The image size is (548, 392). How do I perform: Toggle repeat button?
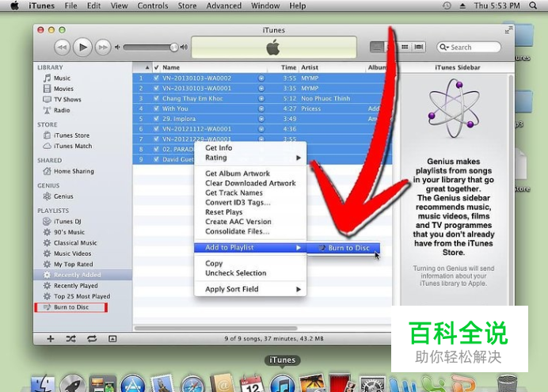[x=92, y=339]
